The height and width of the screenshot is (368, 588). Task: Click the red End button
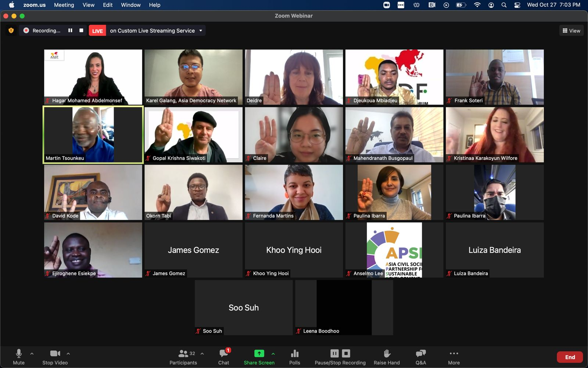(570, 357)
